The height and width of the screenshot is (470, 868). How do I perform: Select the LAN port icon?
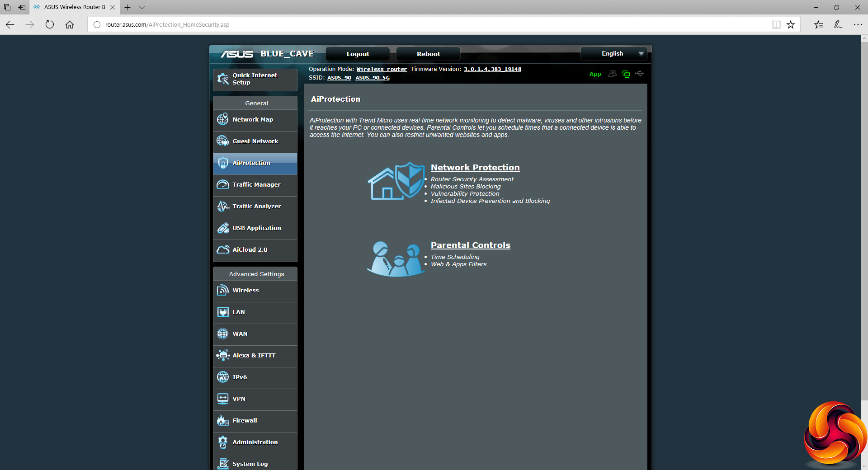(x=223, y=312)
